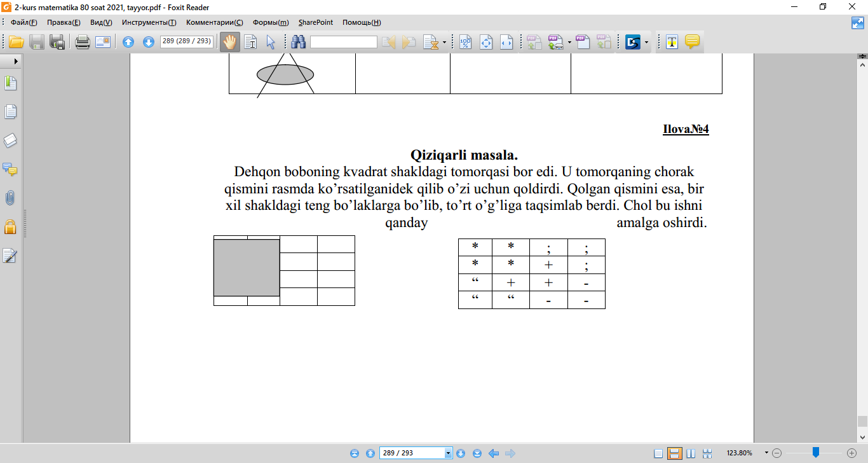This screenshot has height=463, width=868.
Task: Click the last PDF convert icon
Action: [x=604, y=43]
